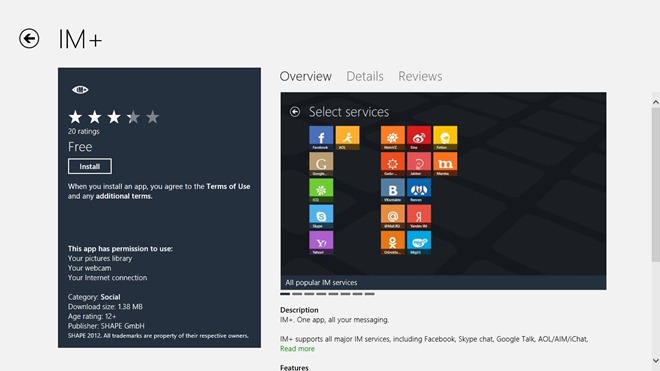Click the Features heading
The width and height of the screenshot is (660, 371).
click(x=294, y=368)
